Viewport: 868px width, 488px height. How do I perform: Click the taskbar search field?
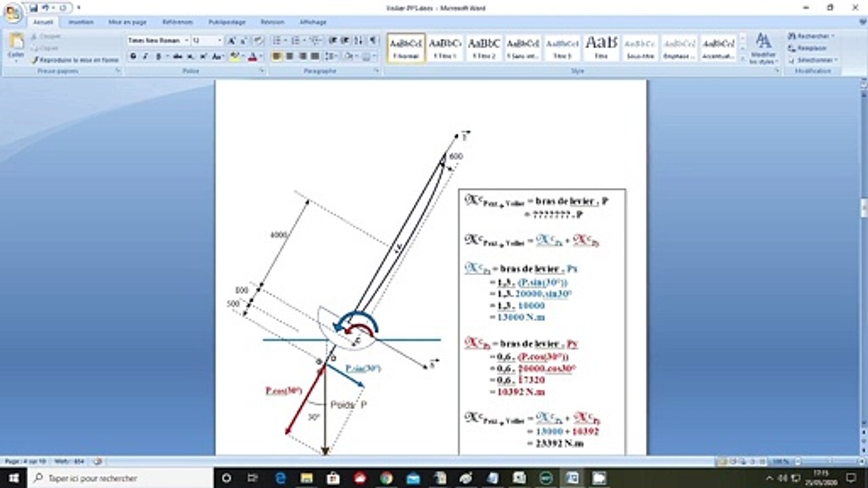point(120,478)
